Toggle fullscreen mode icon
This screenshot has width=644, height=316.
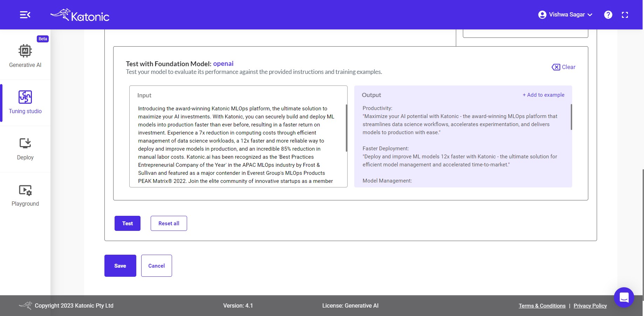(x=625, y=15)
